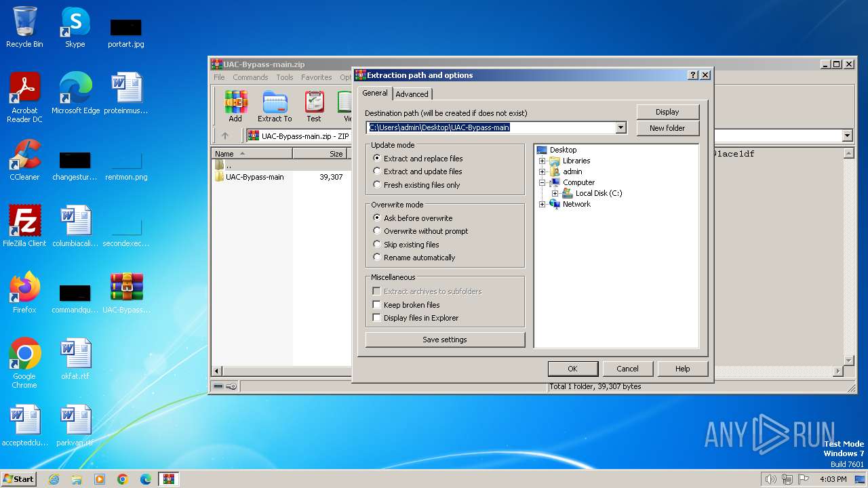Click Save settings button
This screenshot has height=488, width=868.
(x=445, y=340)
